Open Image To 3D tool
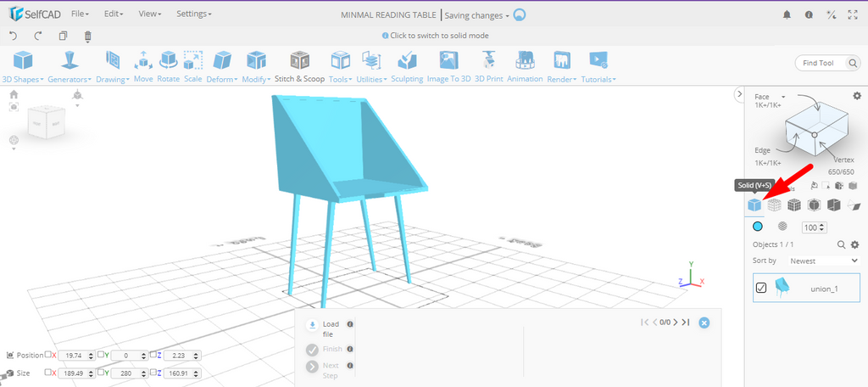Screen dimensions: 868x387 (x=448, y=65)
